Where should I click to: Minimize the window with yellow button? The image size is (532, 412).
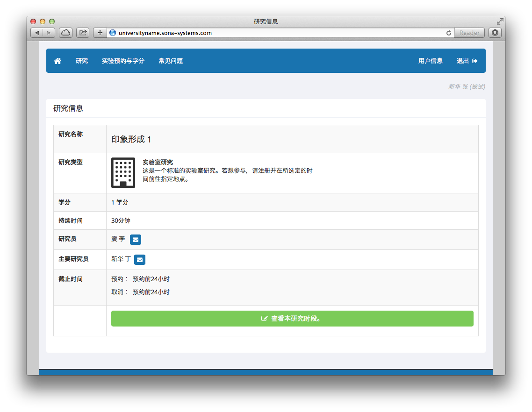[x=43, y=21]
